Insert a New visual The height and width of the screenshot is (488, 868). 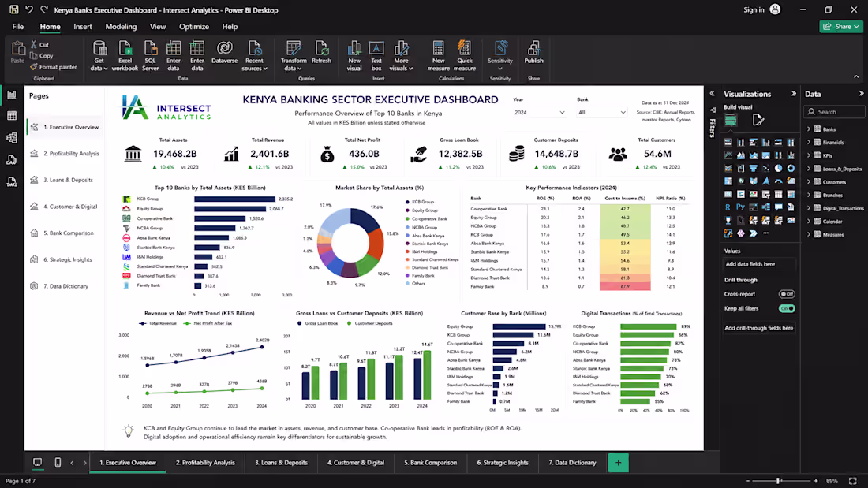pyautogui.click(x=354, y=56)
